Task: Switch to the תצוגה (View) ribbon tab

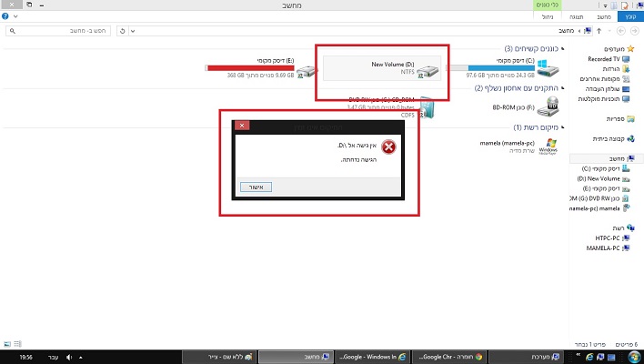Action: pyautogui.click(x=577, y=17)
